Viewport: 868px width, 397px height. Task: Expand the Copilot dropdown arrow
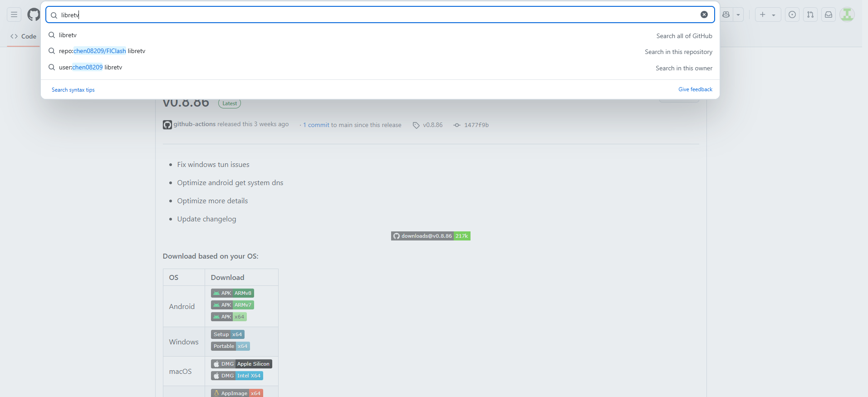(x=738, y=15)
